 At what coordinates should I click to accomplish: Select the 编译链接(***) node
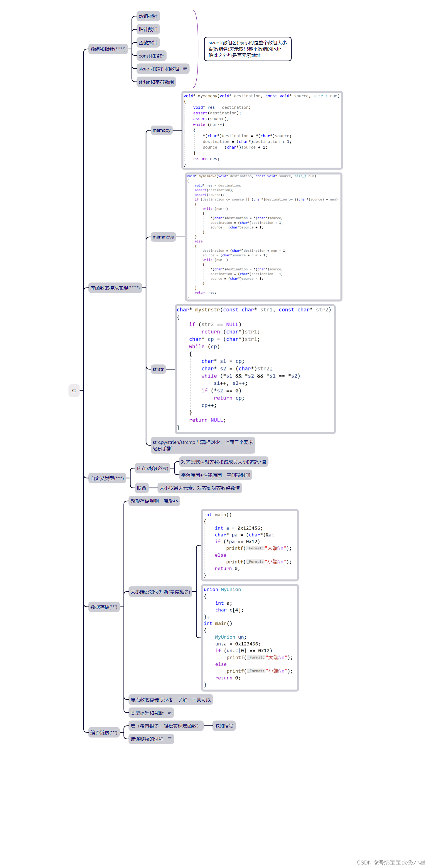point(104,732)
